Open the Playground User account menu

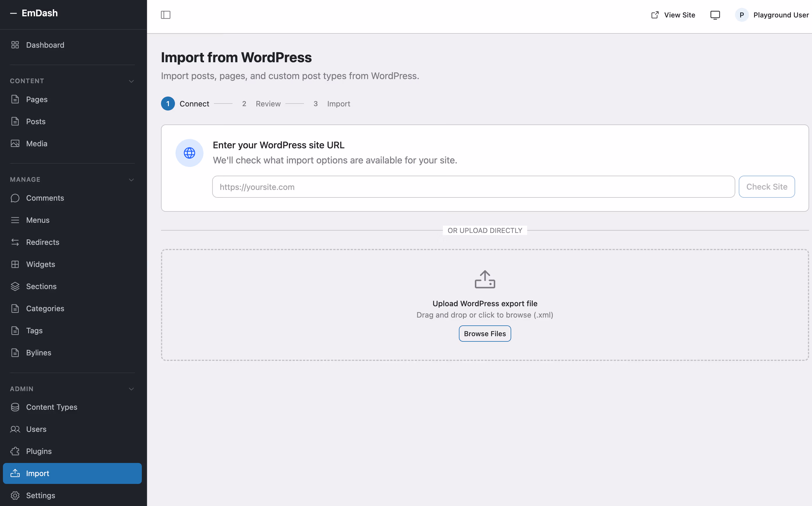click(x=772, y=15)
